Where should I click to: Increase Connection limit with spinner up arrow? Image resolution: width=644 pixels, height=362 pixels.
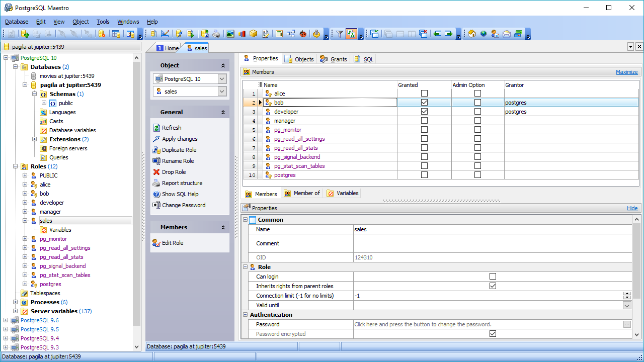[x=627, y=294]
